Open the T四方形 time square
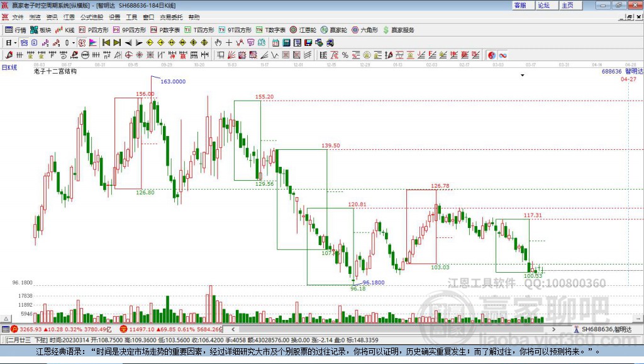The image size is (644, 364). pyautogui.click(x=199, y=30)
